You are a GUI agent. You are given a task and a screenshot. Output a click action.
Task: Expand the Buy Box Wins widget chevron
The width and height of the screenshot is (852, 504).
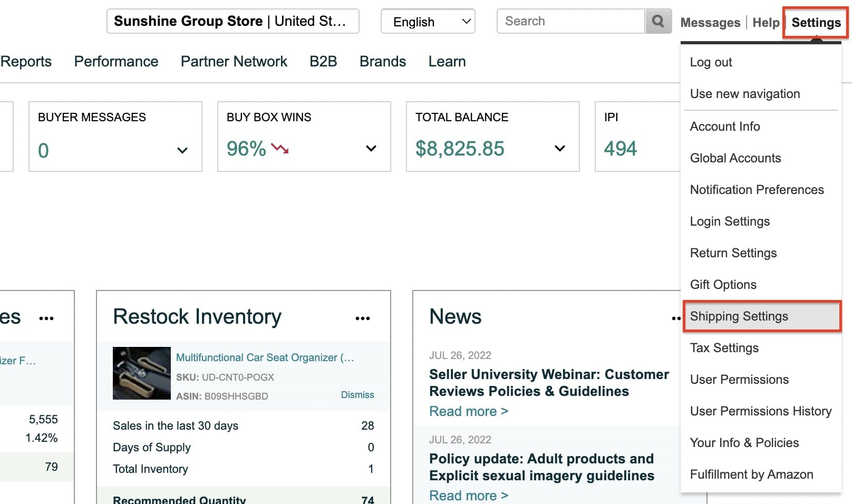(371, 149)
